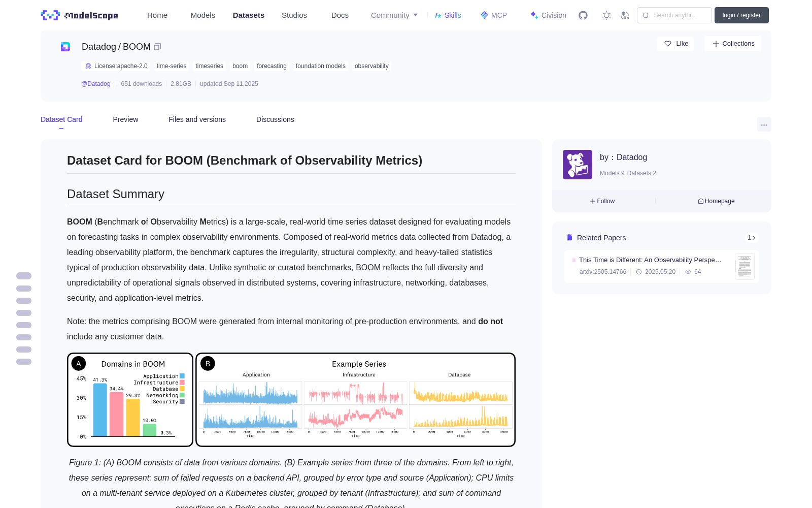Open the Community dropdown
This screenshot has width=812, height=508.
click(394, 15)
